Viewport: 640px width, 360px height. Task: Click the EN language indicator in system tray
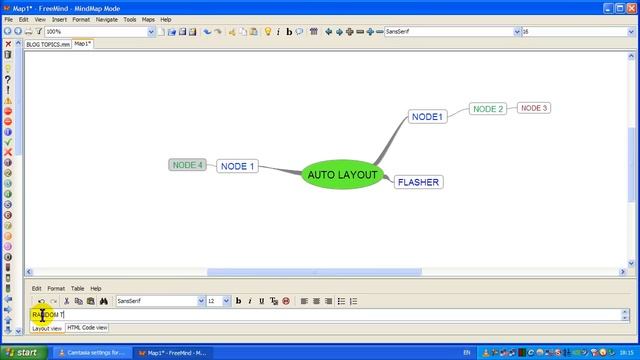pos(467,353)
